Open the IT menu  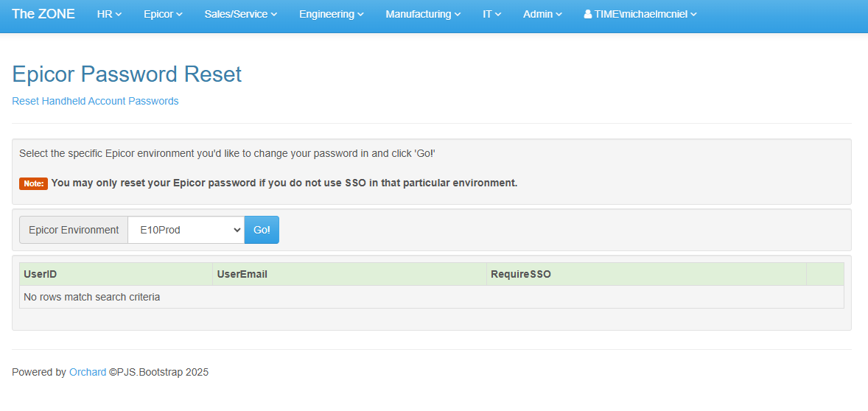(491, 15)
